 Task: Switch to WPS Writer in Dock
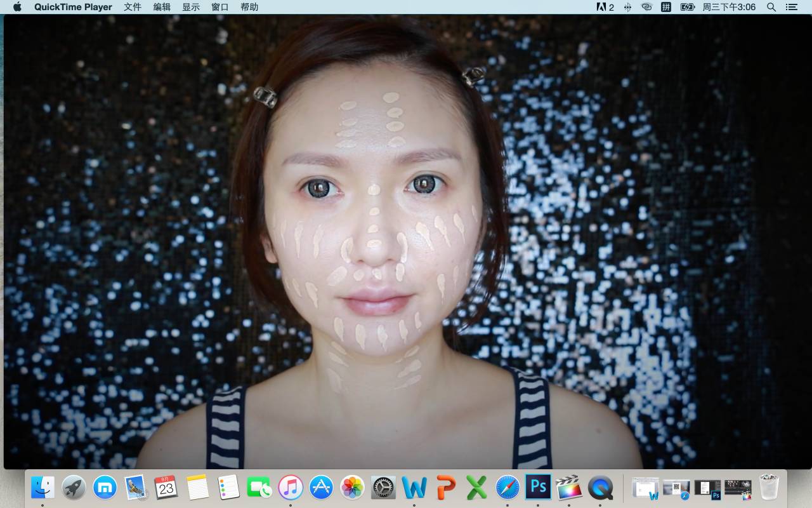414,488
